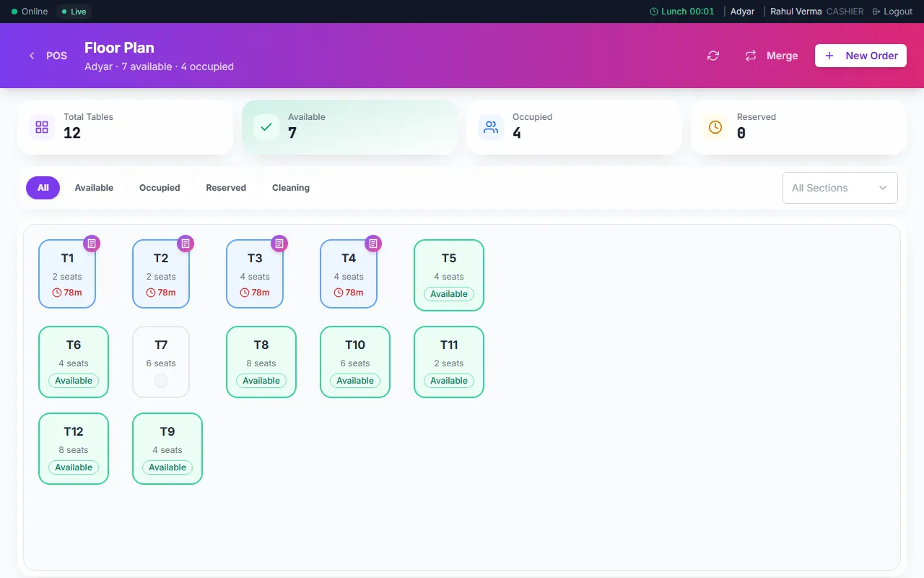Viewport: 924px width, 578px height.
Task: Click the 78m timer text on T4
Action: pos(354,293)
